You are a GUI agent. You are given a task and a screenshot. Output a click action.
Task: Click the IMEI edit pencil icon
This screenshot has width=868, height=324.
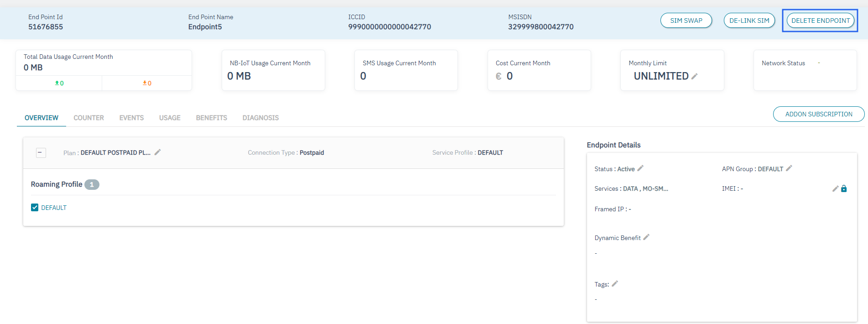click(835, 189)
